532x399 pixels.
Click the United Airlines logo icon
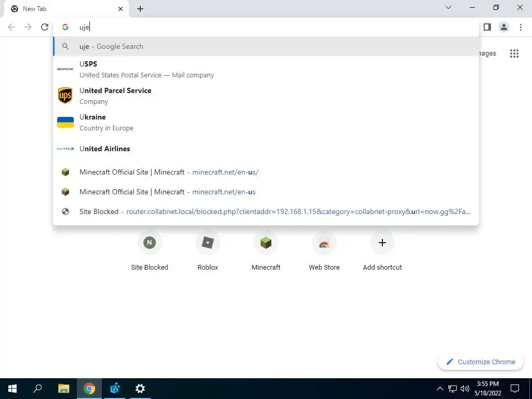tap(65, 149)
